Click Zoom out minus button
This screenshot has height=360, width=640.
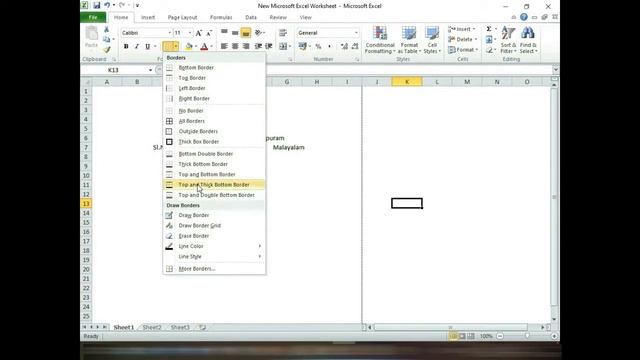point(500,336)
